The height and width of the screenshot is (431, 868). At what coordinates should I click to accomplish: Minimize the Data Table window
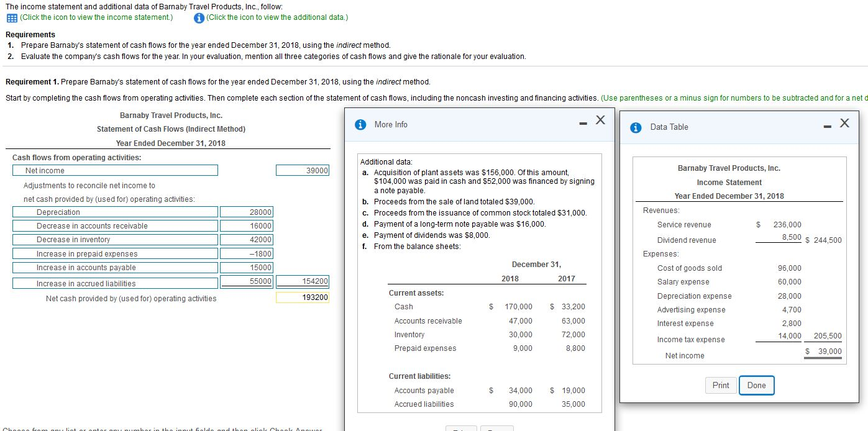pyautogui.click(x=826, y=125)
